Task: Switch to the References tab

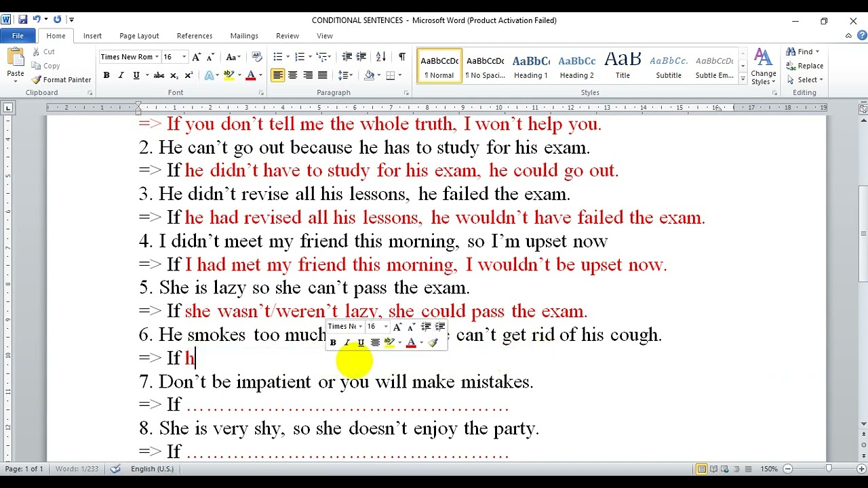Action: point(195,36)
